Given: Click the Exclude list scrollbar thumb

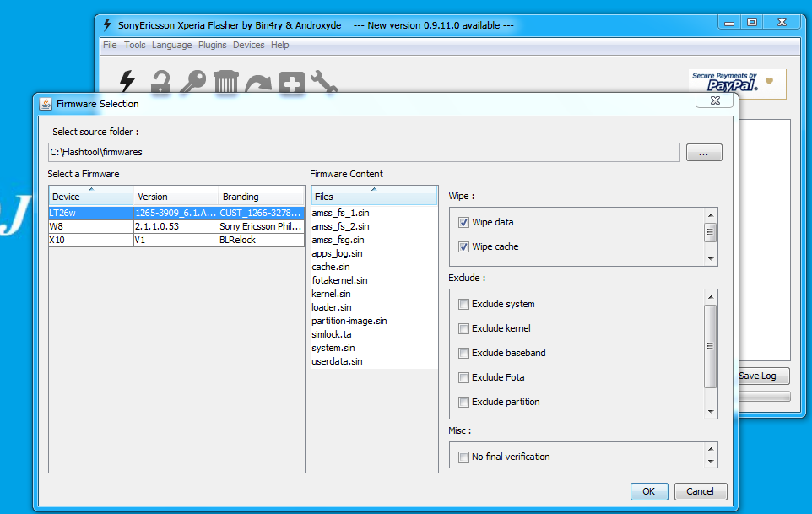Looking at the screenshot, I should (711, 346).
